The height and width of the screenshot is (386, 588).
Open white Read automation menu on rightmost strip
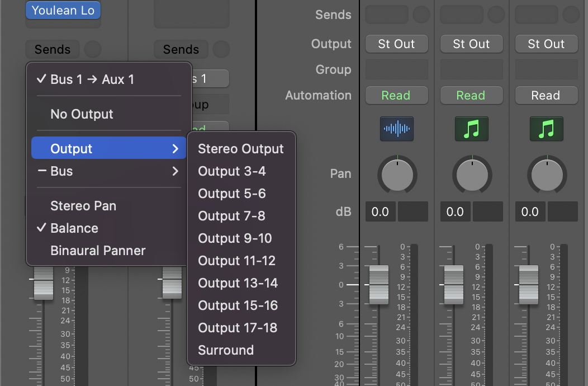tap(547, 95)
